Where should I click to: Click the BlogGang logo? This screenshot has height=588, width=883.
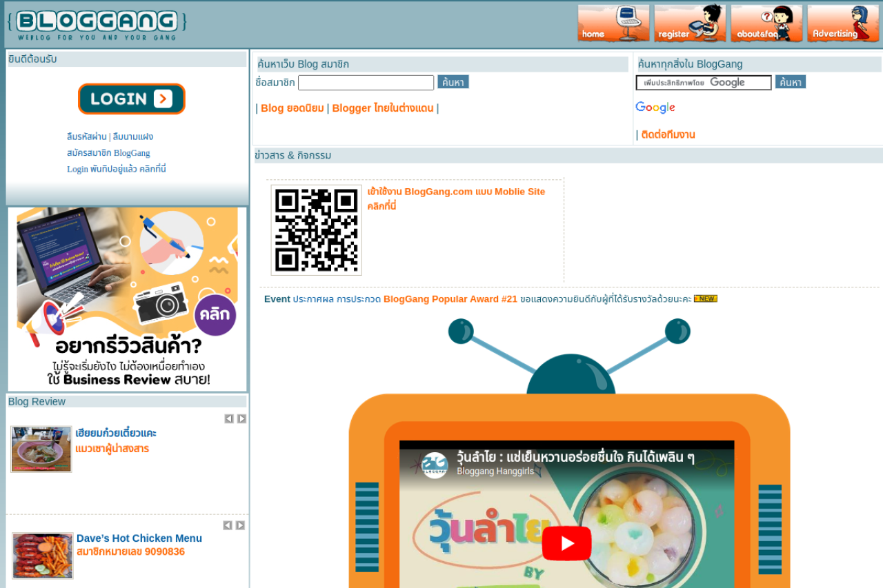[x=97, y=26]
